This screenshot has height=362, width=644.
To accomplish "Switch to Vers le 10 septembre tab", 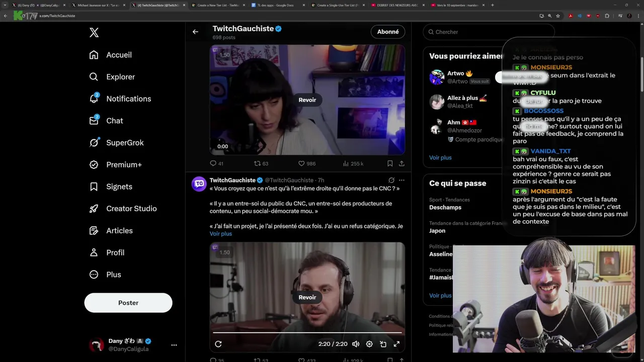I will 457,5.
